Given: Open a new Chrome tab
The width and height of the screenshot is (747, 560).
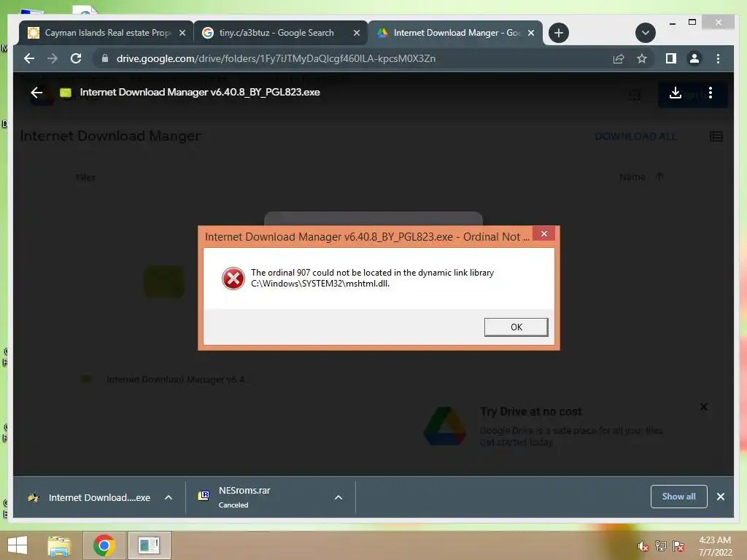Looking at the screenshot, I should tap(558, 33).
